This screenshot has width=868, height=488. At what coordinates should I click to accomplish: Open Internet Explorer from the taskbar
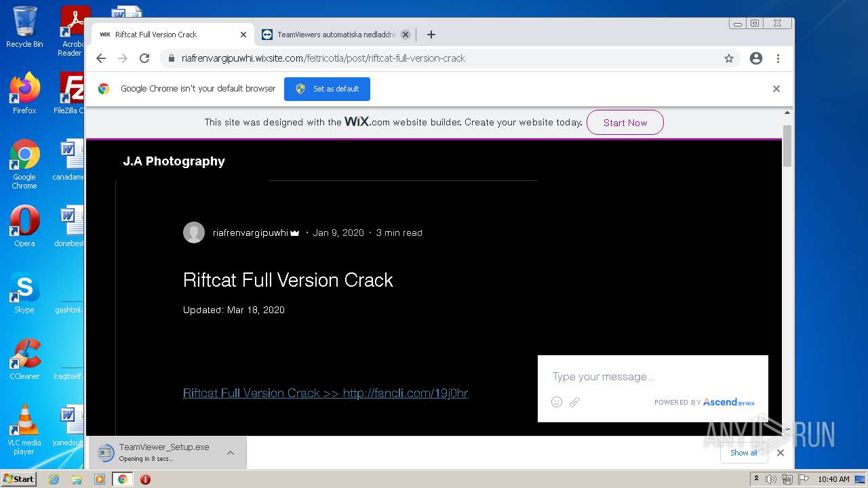54,479
